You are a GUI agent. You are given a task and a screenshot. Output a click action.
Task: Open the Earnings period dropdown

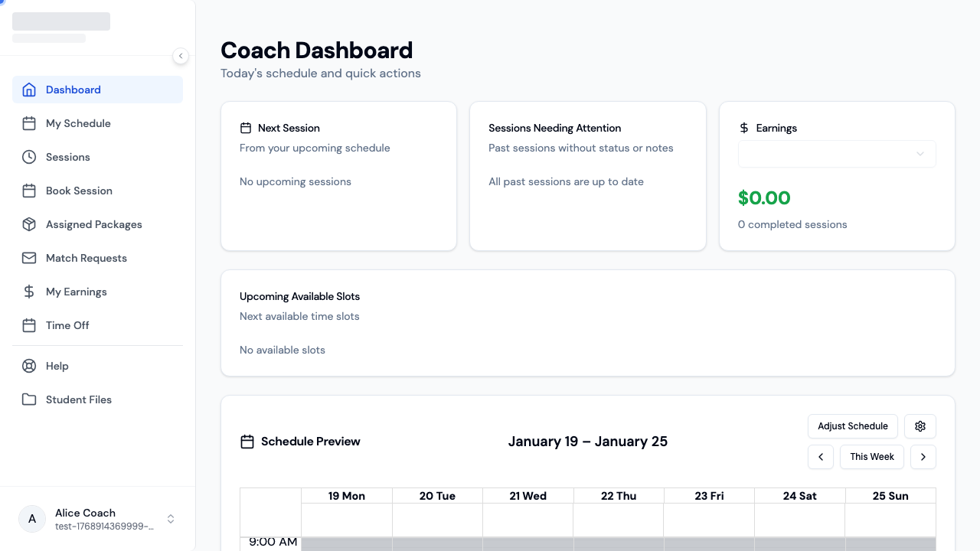837,154
